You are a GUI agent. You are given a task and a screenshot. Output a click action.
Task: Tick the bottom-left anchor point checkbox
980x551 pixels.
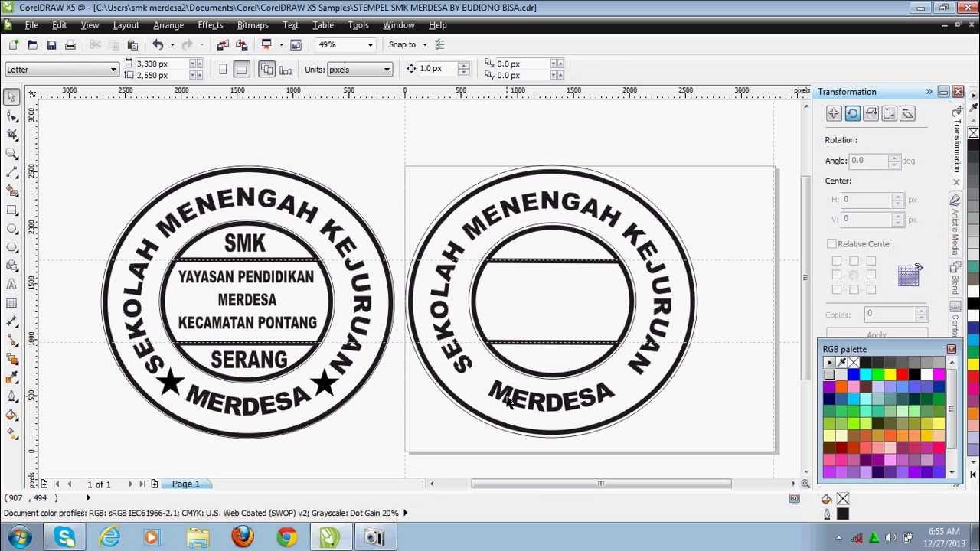pos(836,289)
